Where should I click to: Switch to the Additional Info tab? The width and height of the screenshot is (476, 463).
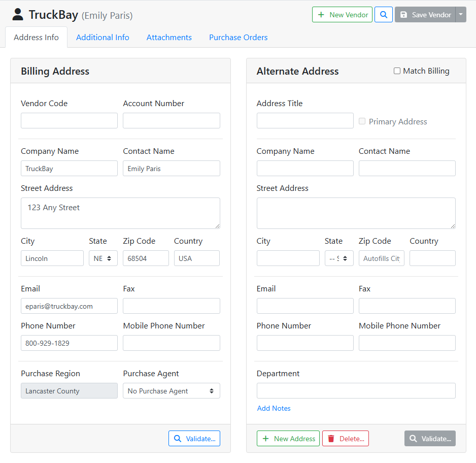click(x=103, y=38)
